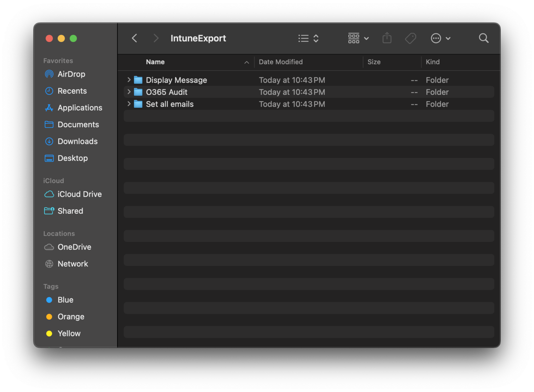Sort by the Kind column
This screenshot has width=534, height=392.
click(x=433, y=62)
